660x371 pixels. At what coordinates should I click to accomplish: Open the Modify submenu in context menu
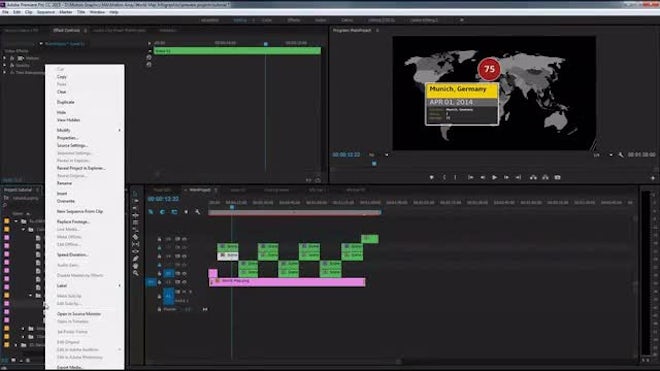point(85,130)
